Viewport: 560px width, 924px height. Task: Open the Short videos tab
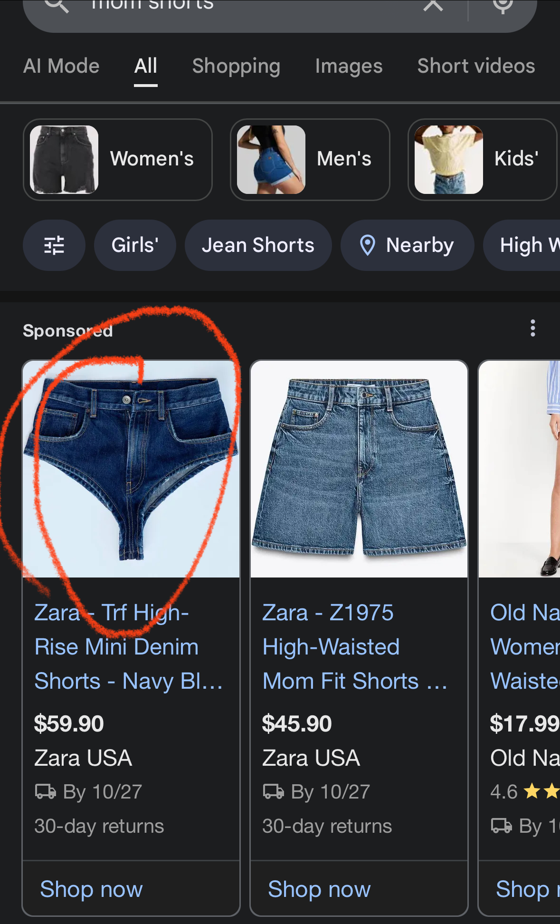coord(476,66)
